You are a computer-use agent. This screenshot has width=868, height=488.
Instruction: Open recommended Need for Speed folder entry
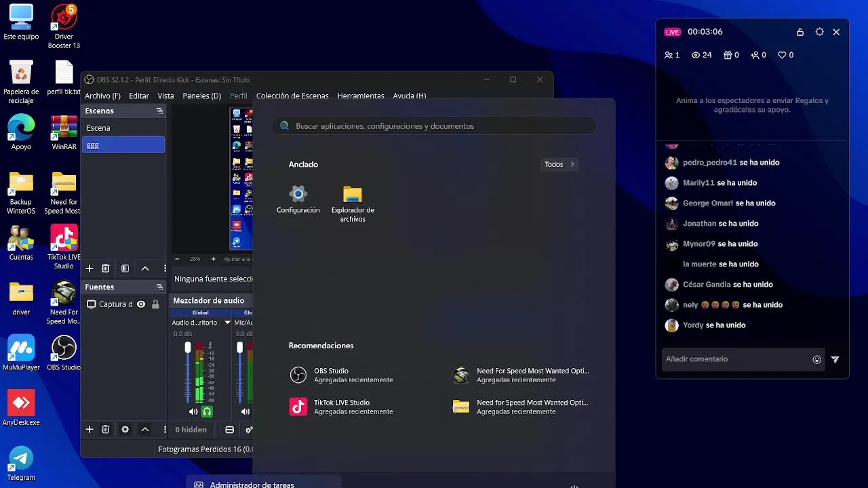click(521, 407)
